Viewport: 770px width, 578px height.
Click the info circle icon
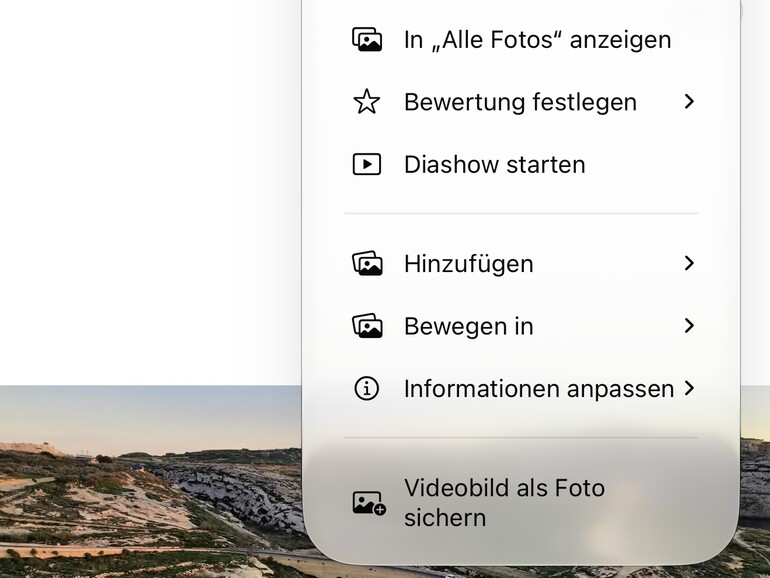click(367, 388)
